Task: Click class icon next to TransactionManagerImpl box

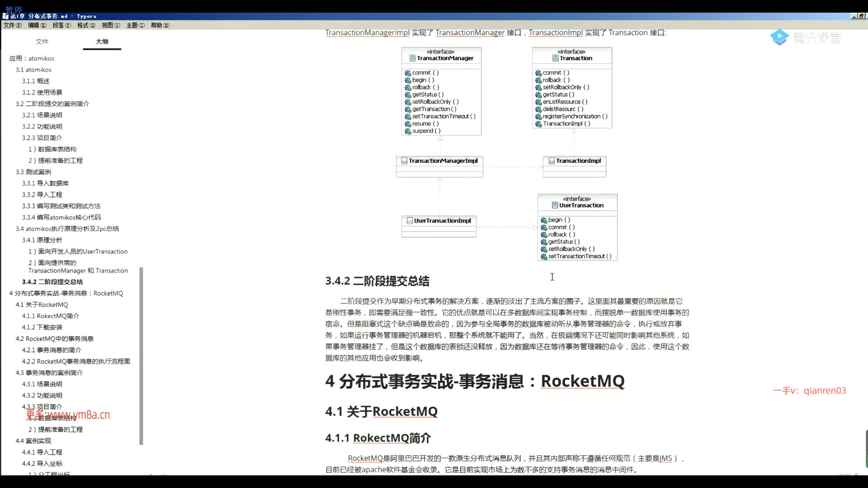Action: click(404, 161)
